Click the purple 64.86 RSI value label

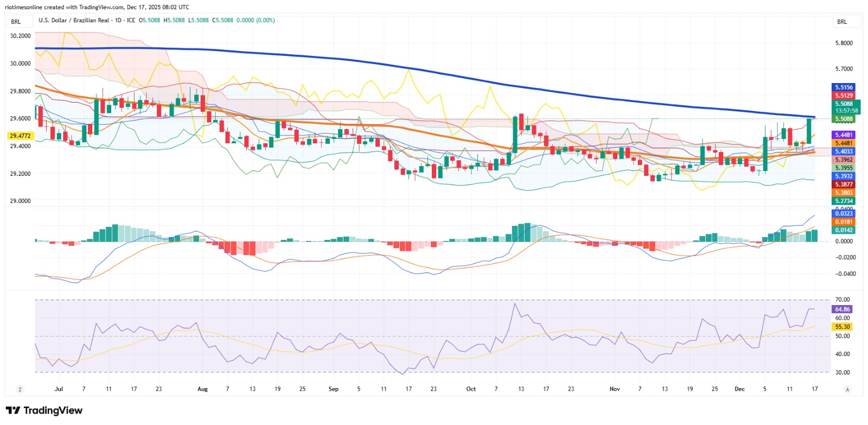tap(842, 309)
